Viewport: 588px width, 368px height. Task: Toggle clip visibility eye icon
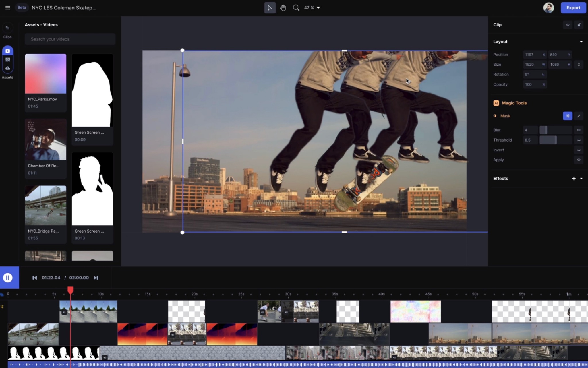point(568,25)
